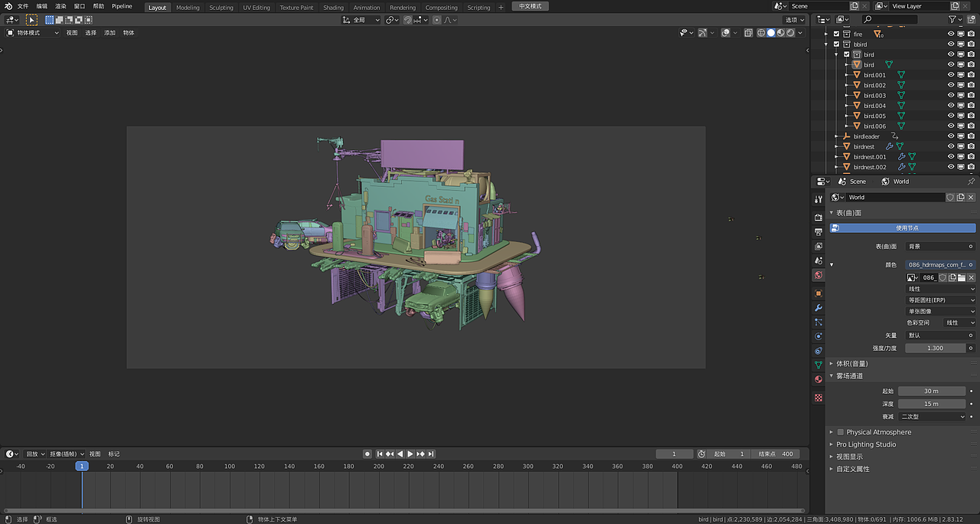Click the 使用节点 use nodes button
Viewport: 980px width, 524px height.
[x=906, y=228]
